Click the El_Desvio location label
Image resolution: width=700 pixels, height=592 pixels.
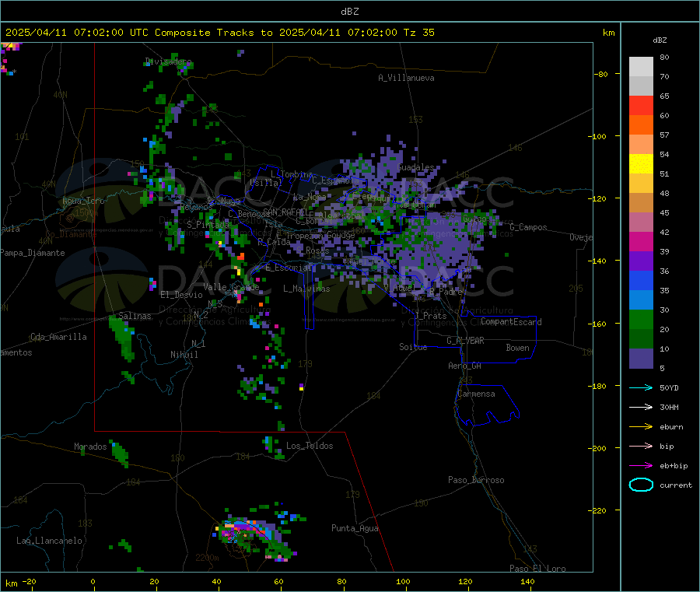click(181, 295)
